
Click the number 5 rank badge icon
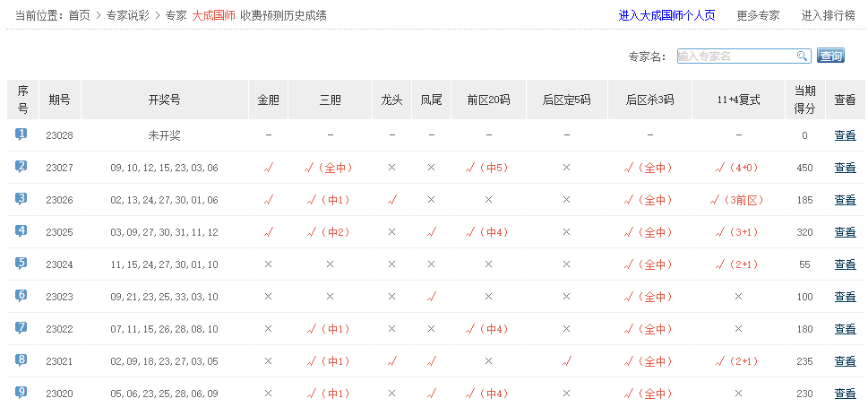point(21,264)
